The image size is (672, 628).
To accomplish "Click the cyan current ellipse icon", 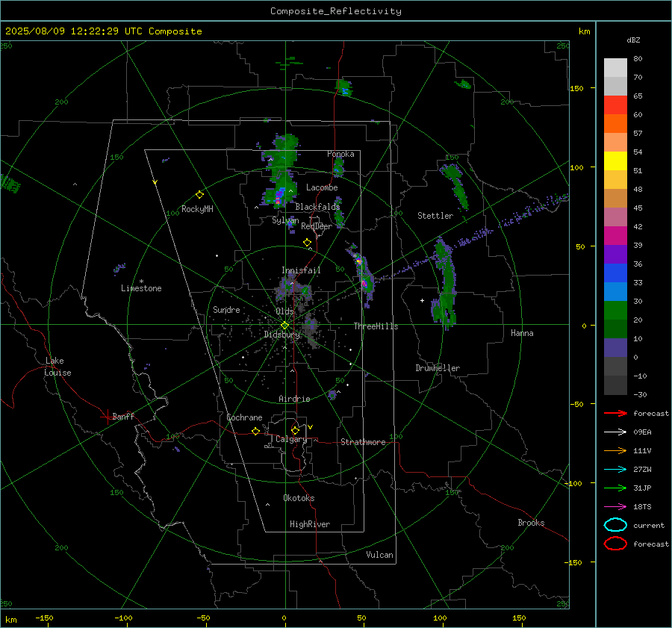I will [x=615, y=525].
